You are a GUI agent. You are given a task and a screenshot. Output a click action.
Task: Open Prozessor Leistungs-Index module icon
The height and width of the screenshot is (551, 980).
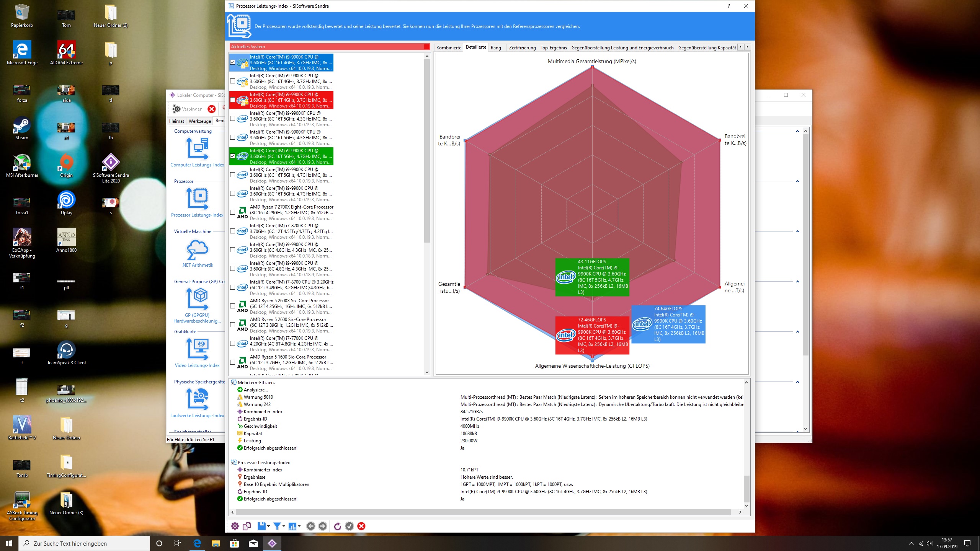[x=197, y=198]
